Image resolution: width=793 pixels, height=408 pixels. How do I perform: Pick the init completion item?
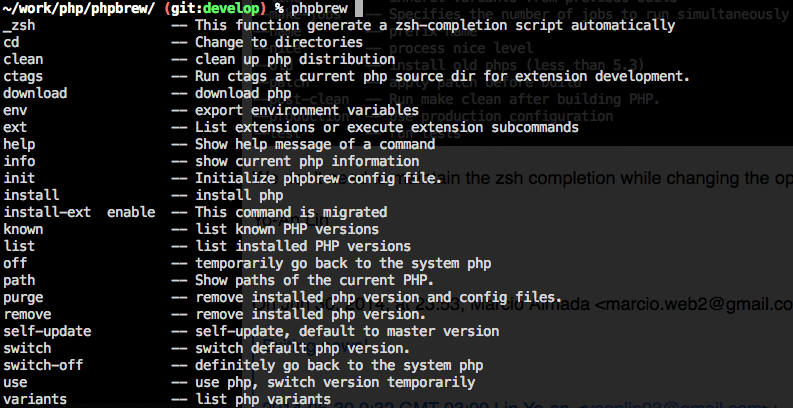click(19, 178)
